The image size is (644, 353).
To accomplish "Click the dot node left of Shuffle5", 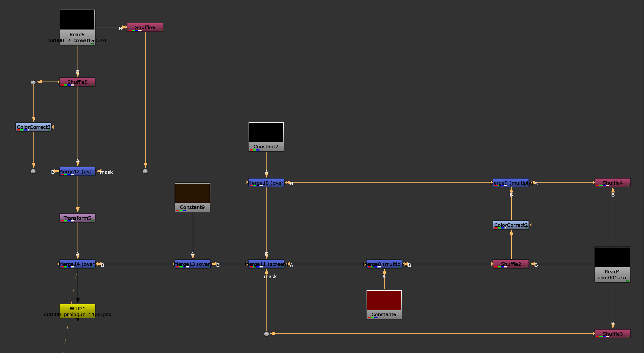I will tap(33, 82).
